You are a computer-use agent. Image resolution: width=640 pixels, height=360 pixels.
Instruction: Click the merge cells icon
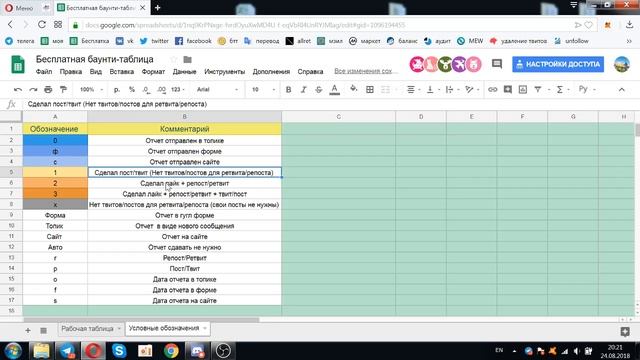tap(385, 89)
